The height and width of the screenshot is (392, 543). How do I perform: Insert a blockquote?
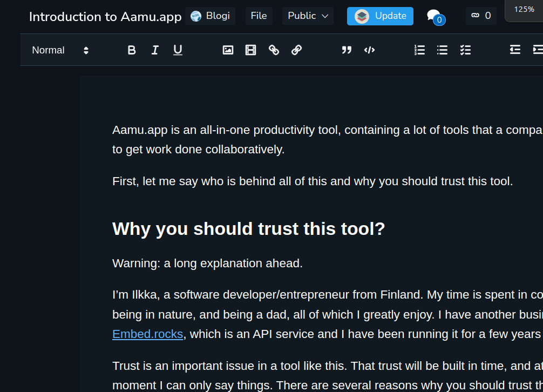click(347, 50)
